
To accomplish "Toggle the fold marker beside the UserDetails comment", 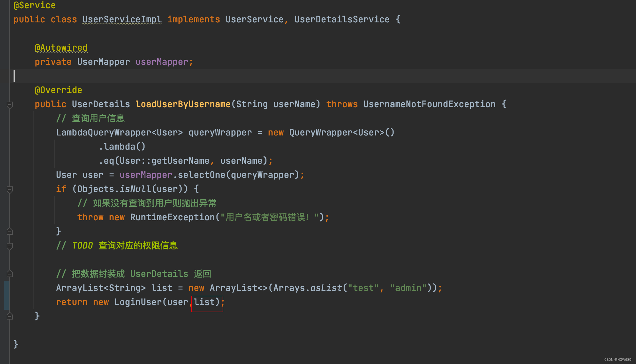I will pyautogui.click(x=10, y=274).
